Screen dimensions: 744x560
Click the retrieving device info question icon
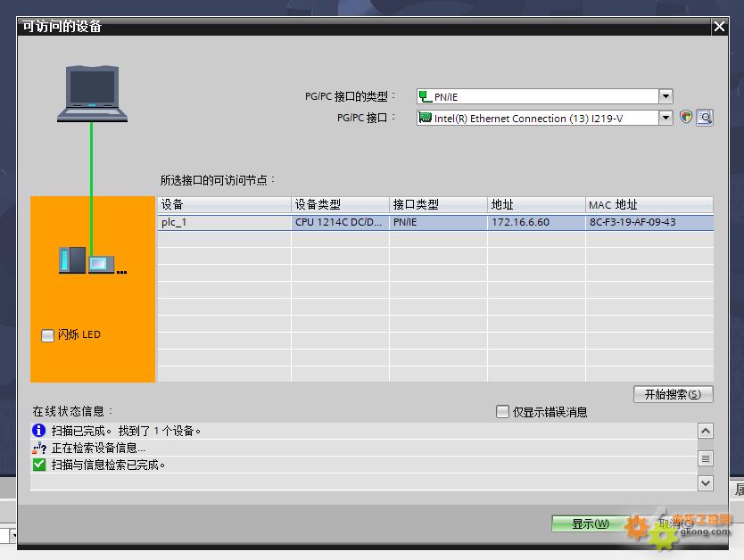(x=39, y=448)
